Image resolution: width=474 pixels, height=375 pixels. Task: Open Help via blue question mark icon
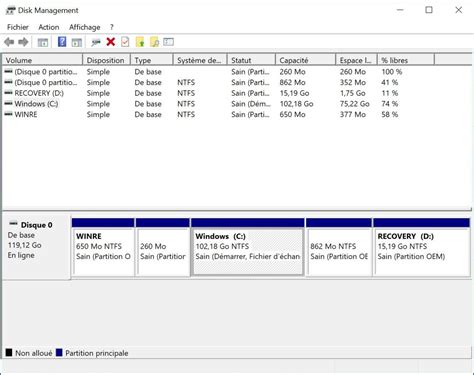click(62, 42)
